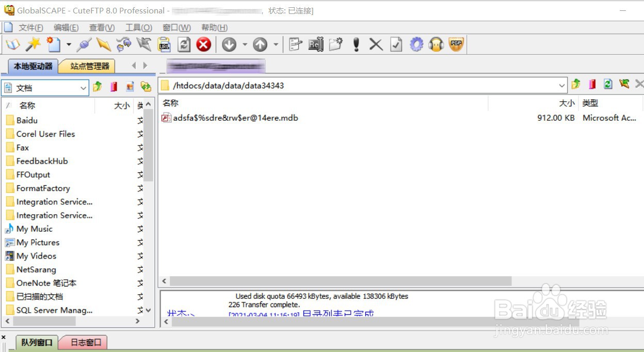644x352 pixels.
Task: Expand the download options dropdown arrow
Action: pyautogui.click(x=245, y=45)
